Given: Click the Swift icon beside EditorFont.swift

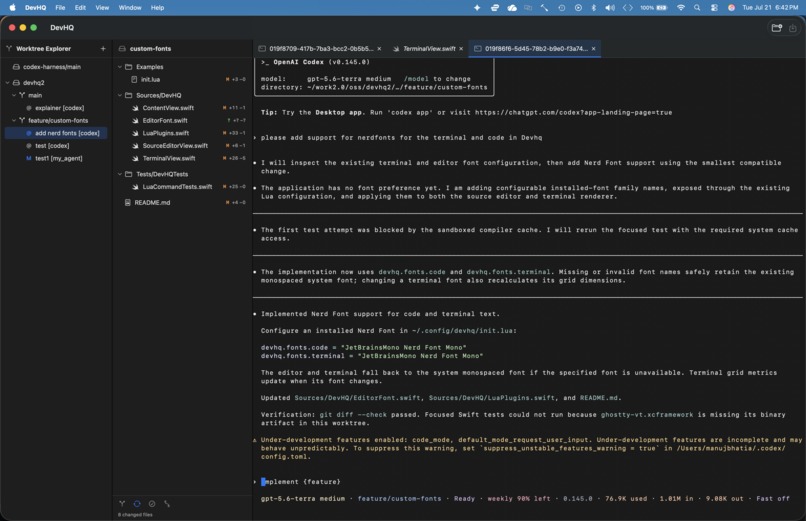Looking at the screenshot, I should click(x=135, y=120).
